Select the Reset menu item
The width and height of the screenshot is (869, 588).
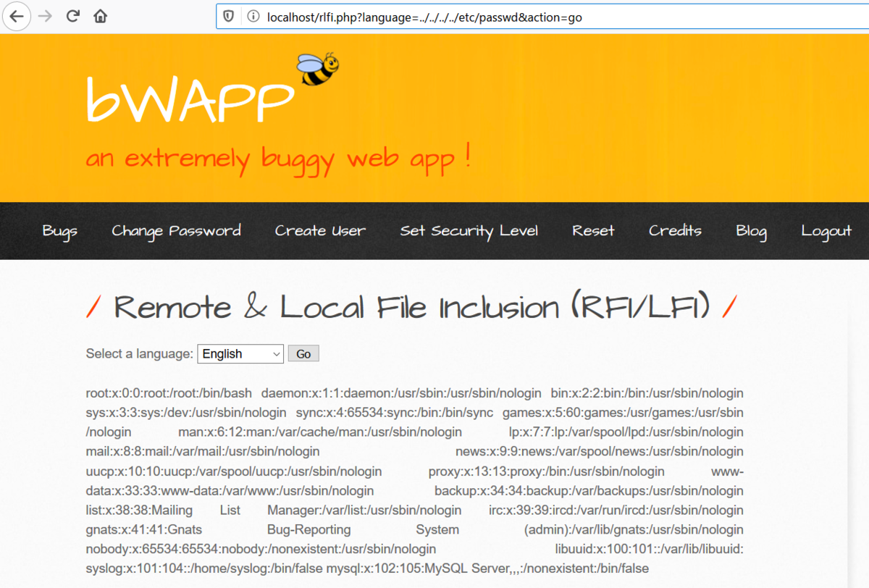coord(593,231)
